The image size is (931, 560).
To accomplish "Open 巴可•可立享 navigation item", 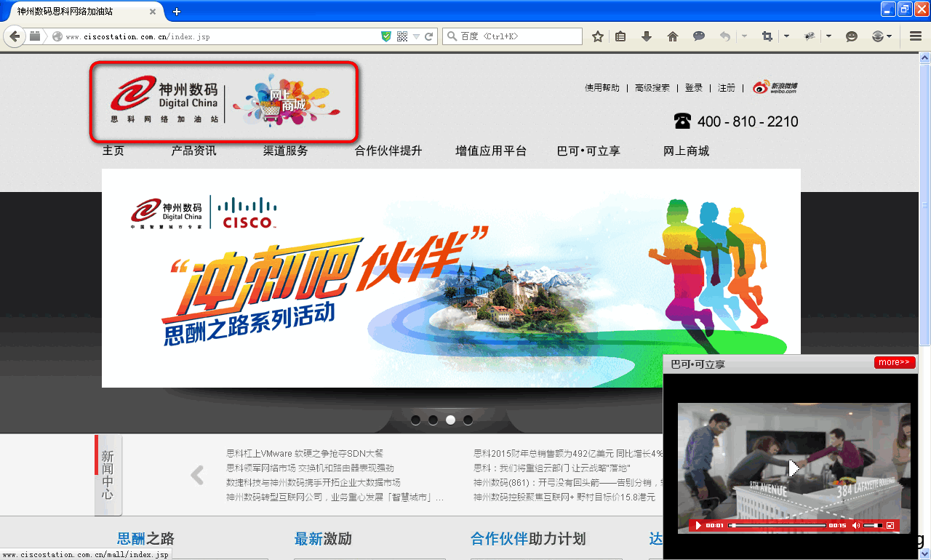I will click(588, 151).
